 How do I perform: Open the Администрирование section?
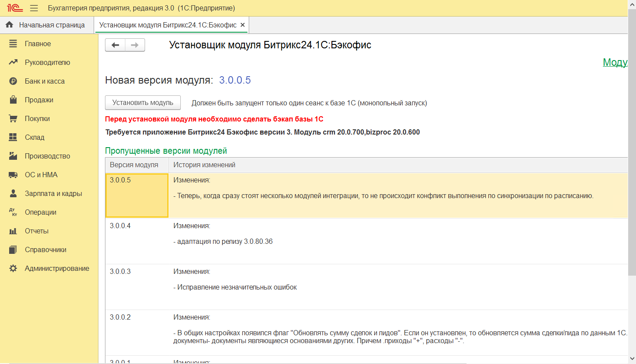click(x=57, y=268)
